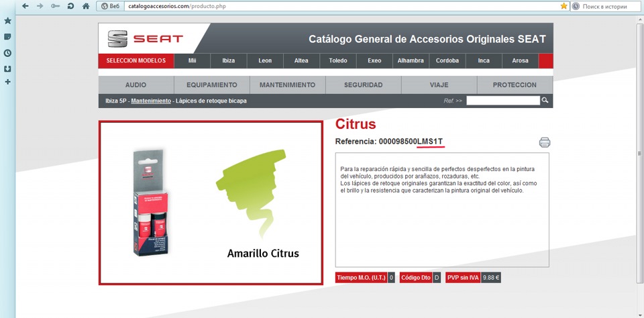Screen dimensions: 644x318
Task: Click the Código Dto label
Action: tap(416, 278)
